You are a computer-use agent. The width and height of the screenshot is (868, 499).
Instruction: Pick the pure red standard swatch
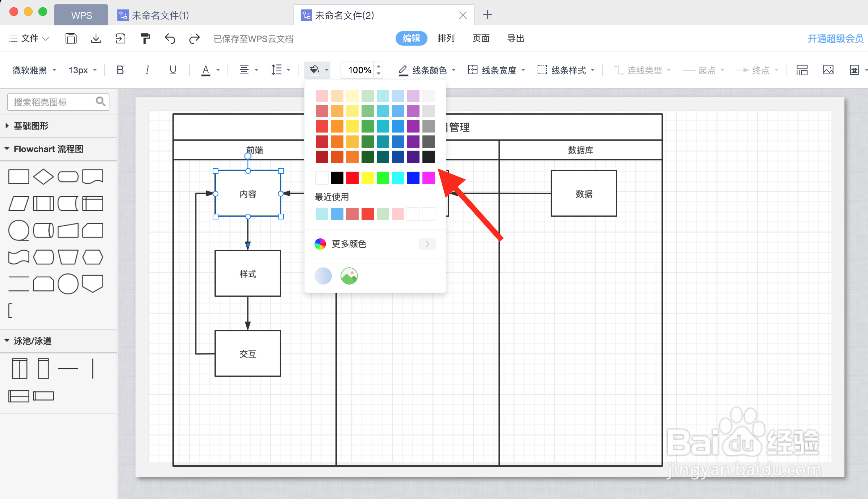click(x=352, y=178)
